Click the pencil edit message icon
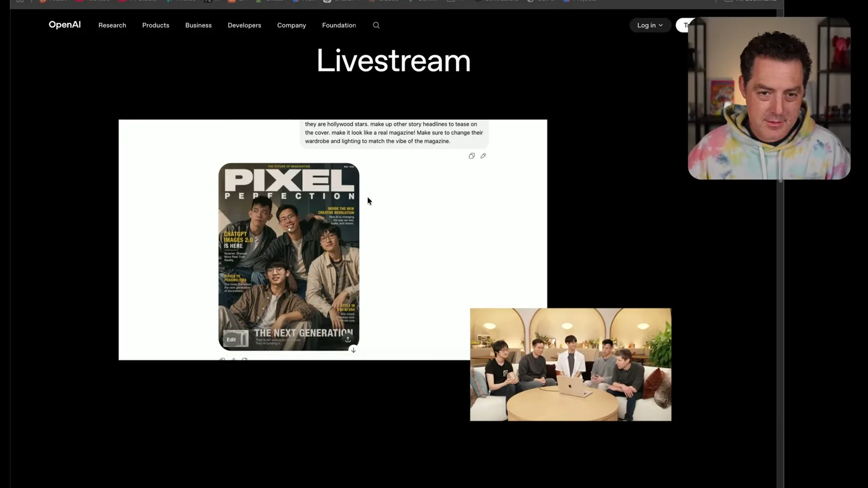The image size is (868, 488). click(483, 156)
